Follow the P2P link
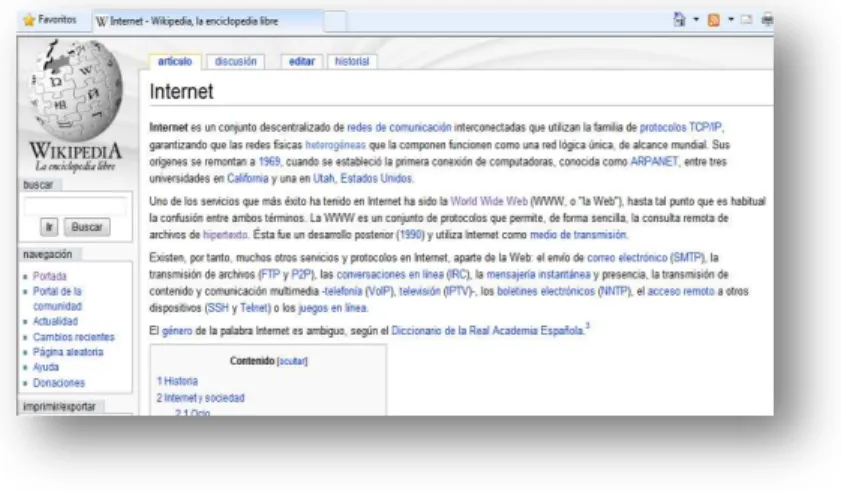The image size is (841, 492). (x=301, y=275)
